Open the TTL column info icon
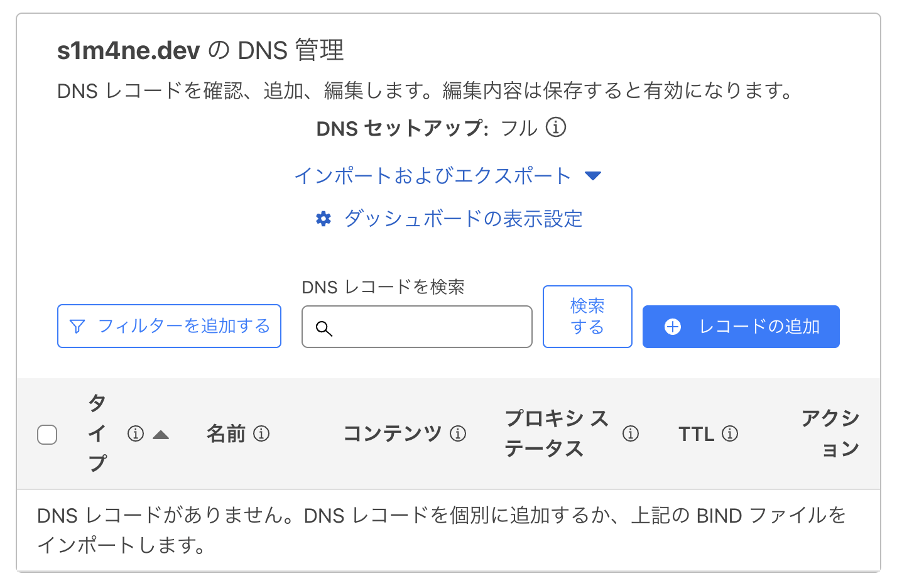Screen dimensions: 897x588 pyautogui.click(x=730, y=433)
